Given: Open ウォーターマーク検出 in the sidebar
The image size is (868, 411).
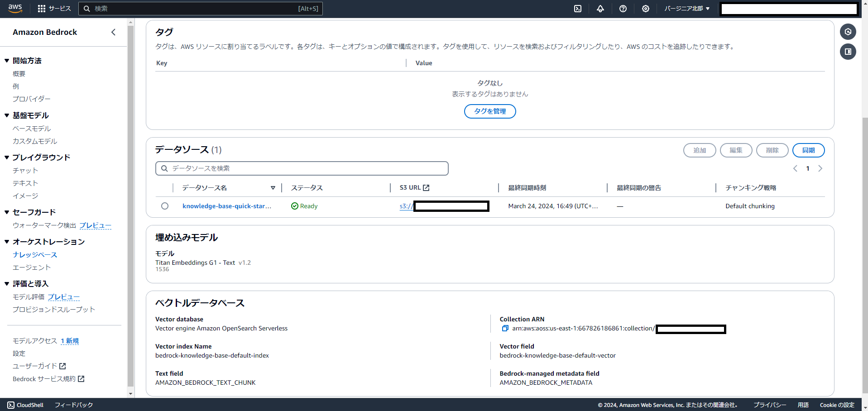Looking at the screenshot, I should [44, 225].
